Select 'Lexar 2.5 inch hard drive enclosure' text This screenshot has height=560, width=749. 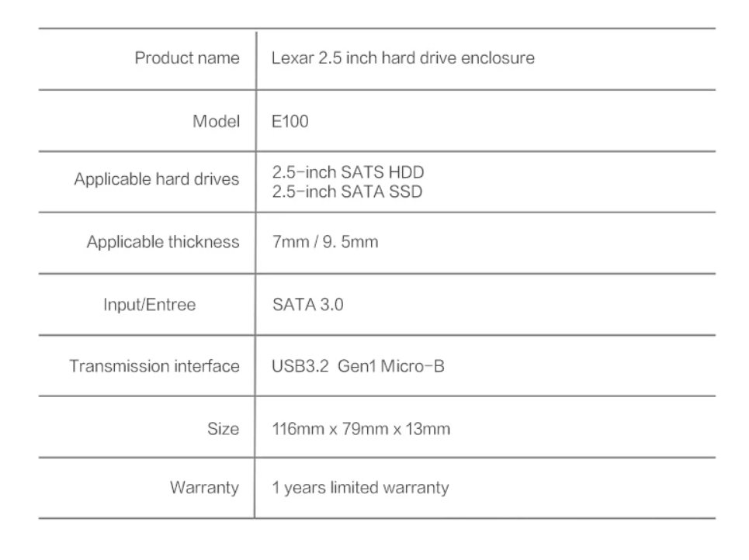403,57
